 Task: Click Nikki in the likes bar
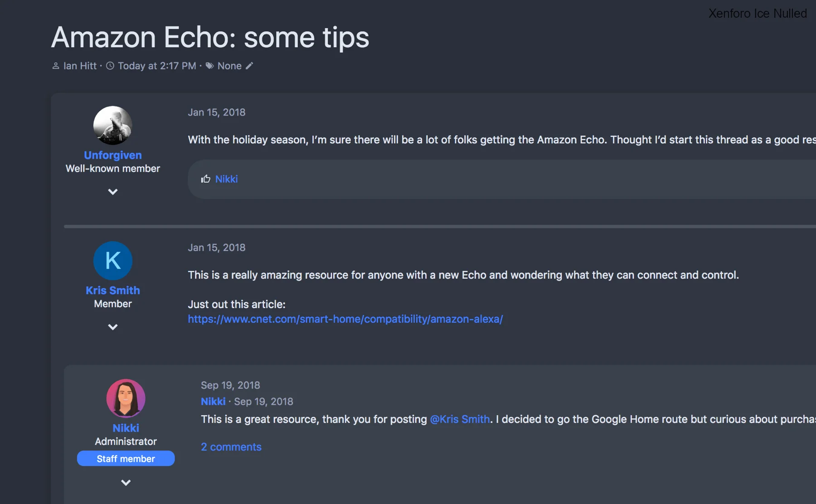click(226, 179)
